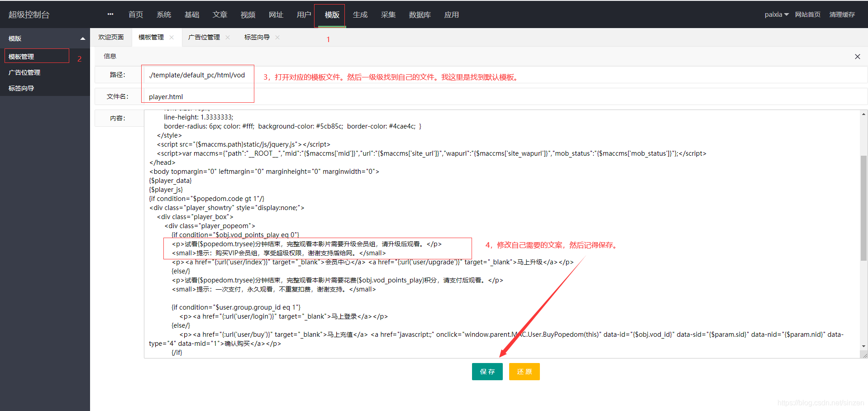This screenshot has width=868, height=411.
Task: Click scrollbar up arrow in content editor
Action: pos(863,115)
